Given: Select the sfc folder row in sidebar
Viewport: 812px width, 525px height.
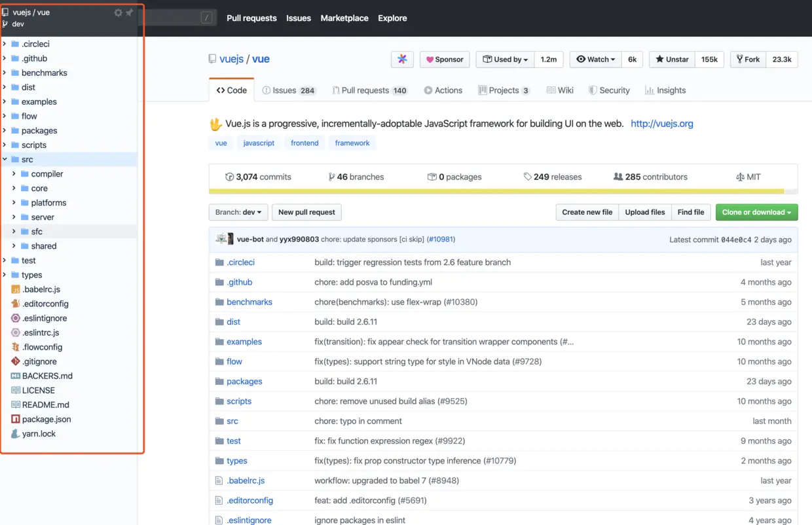Looking at the screenshot, I should [69, 231].
